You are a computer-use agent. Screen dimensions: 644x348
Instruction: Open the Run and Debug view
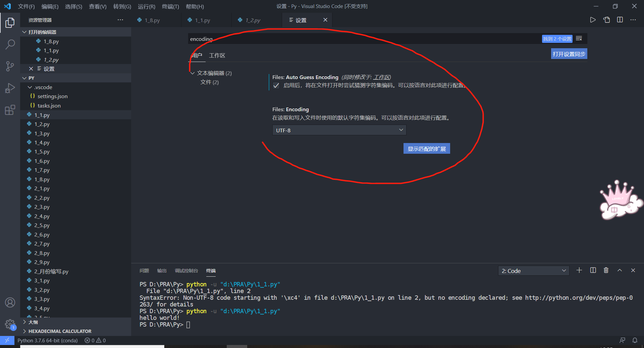point(10,88)
